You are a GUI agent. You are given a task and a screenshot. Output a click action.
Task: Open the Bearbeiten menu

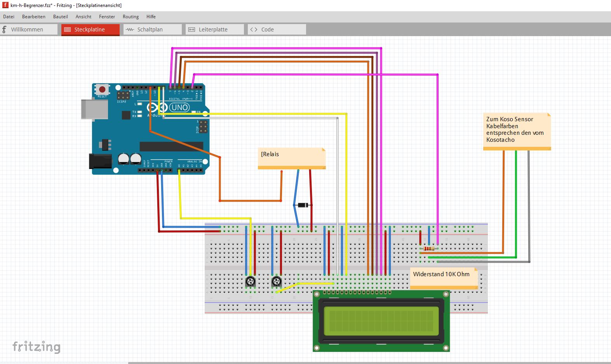coord(33,17)
